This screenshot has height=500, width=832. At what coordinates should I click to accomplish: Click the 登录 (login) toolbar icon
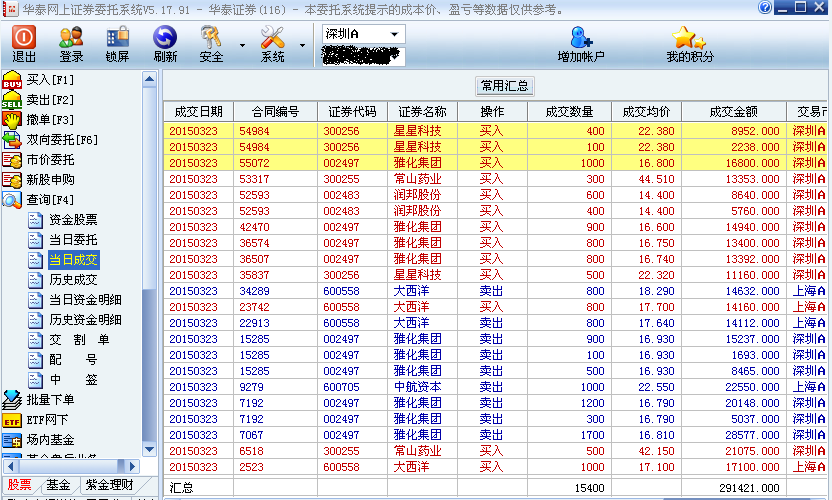tap(71, 44)
